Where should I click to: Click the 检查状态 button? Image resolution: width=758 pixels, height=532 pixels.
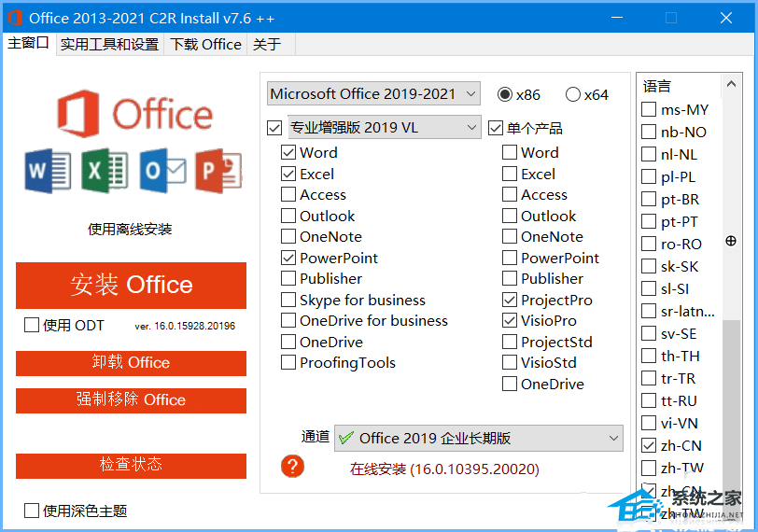[131, 466]
